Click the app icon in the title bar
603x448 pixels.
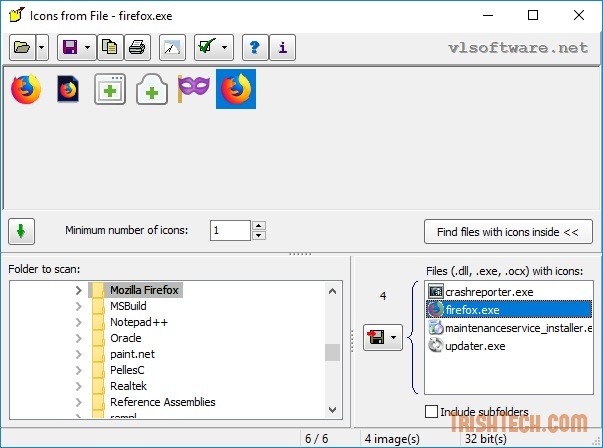(x=17, y=15)
